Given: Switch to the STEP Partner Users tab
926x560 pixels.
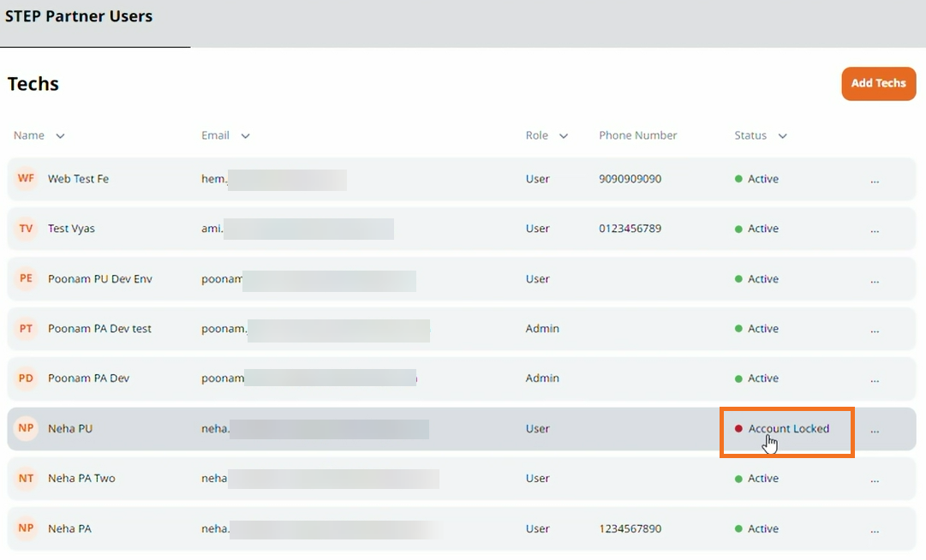Looking at the screenshot, I should [79, 16].
